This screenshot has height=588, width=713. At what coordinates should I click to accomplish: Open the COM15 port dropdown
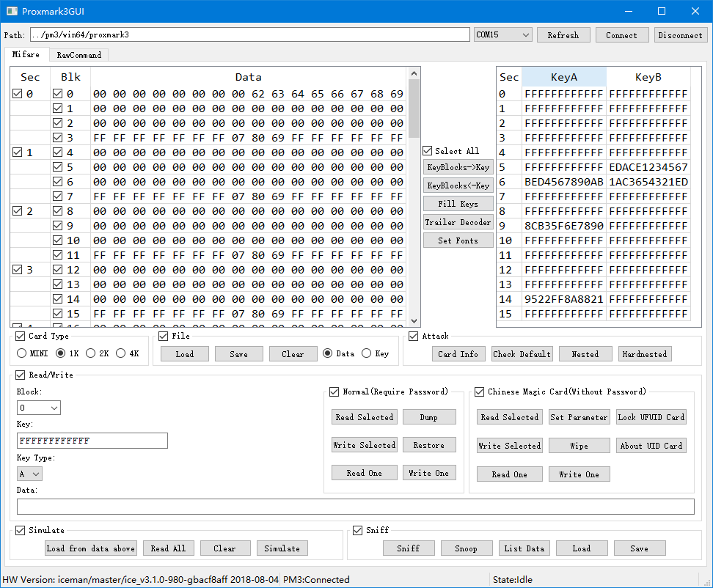(503, 35)
